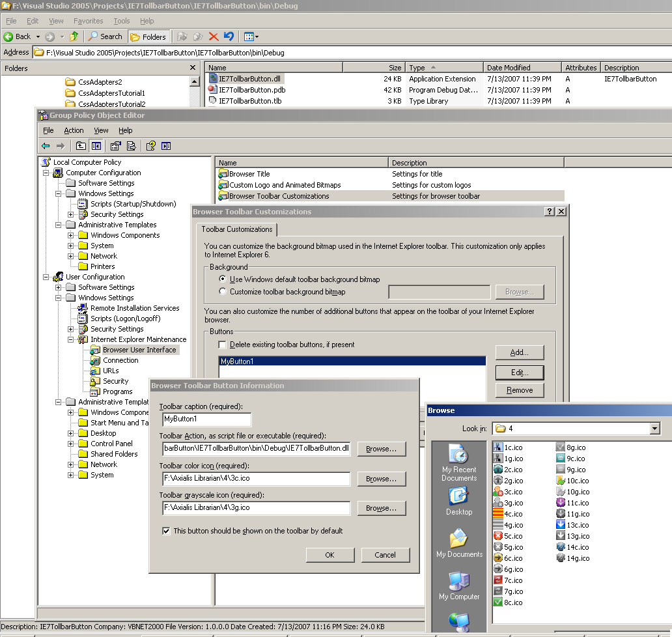
Task: Toggle the console tree icon in Group Policy Editor
Action: [x=96, y=146]
